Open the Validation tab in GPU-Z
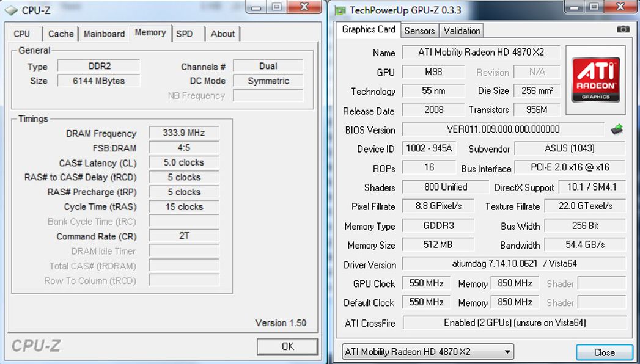This screenshot has width=640, height=364. tap(462, 31)
